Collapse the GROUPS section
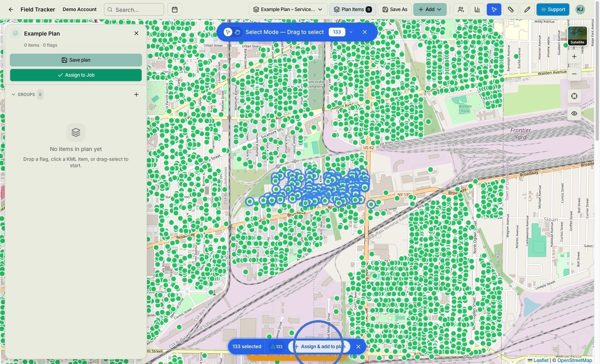 point(13,94)
